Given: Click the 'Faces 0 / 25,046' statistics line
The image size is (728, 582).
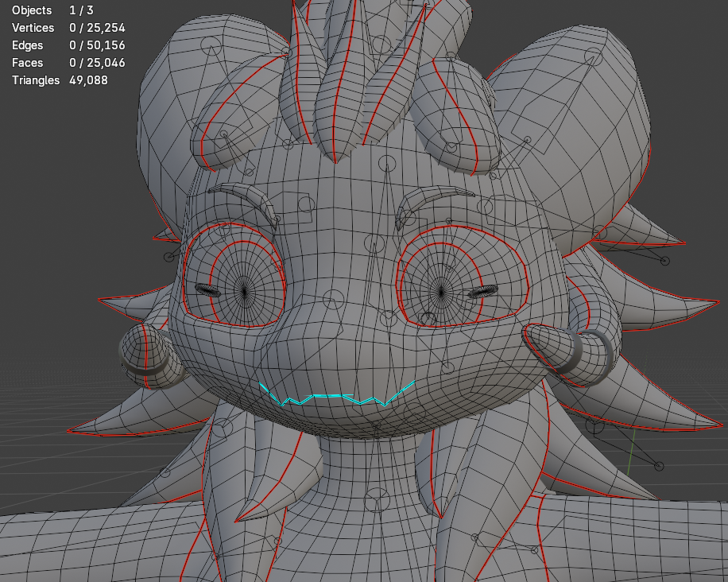Looking at the screenshot, I should tap(68, 63).
